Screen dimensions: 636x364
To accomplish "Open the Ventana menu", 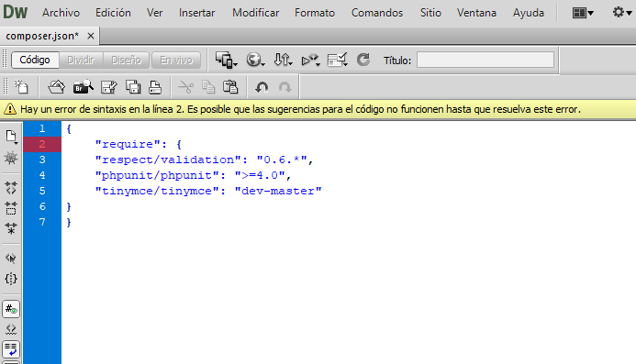I will pyautogui.click(x=476, y=13).
